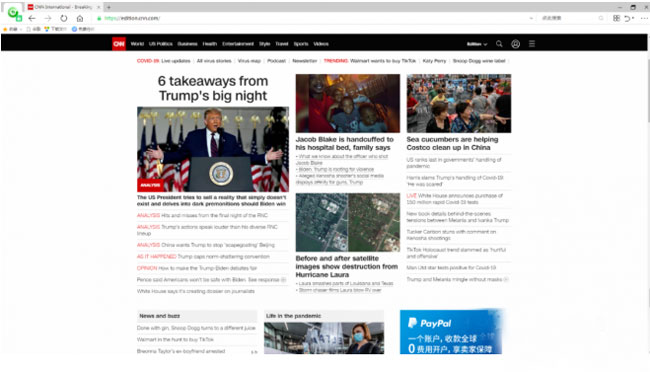Open the Katy Perry trending link
This screenshot has height=372, width=650.
434,61
